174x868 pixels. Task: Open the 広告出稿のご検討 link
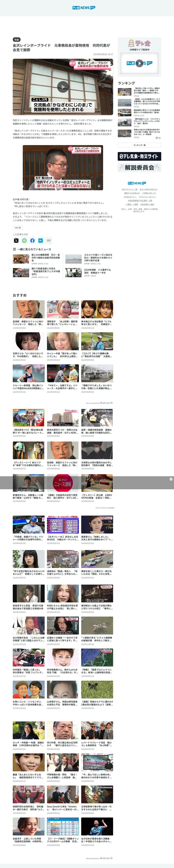(x=147, y=204)
